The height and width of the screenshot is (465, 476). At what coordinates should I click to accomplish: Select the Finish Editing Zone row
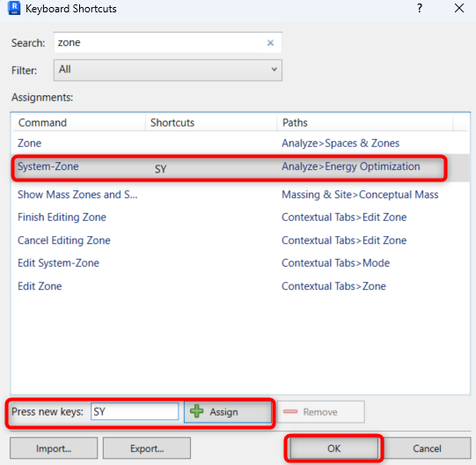pyautogui.click(x=240, y=218)
